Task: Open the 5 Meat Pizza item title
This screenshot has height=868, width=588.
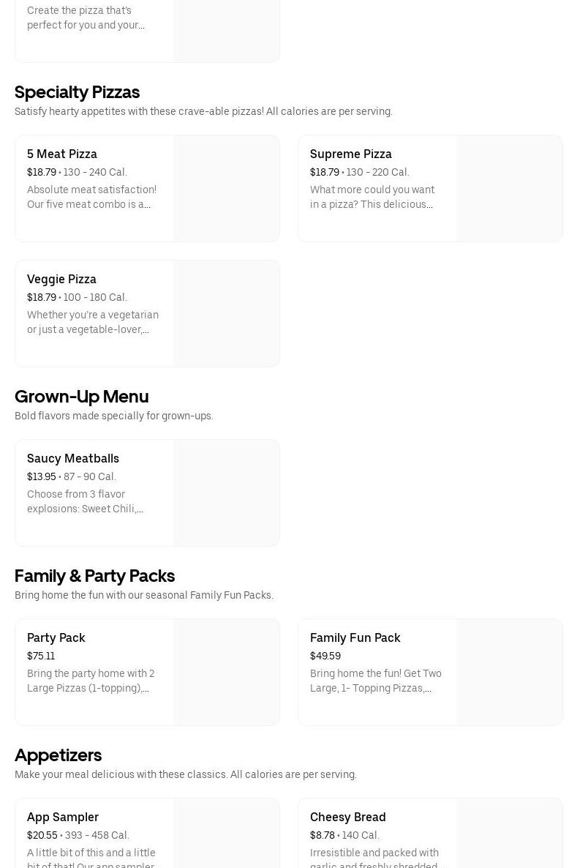Action: tap(62, 154)
